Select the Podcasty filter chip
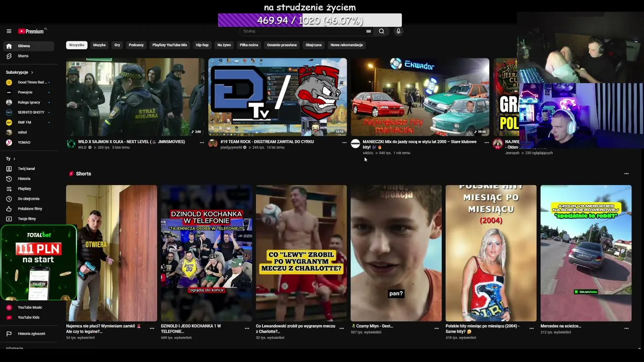This screenshot has height=362, width=644. (x=136, y=45)
